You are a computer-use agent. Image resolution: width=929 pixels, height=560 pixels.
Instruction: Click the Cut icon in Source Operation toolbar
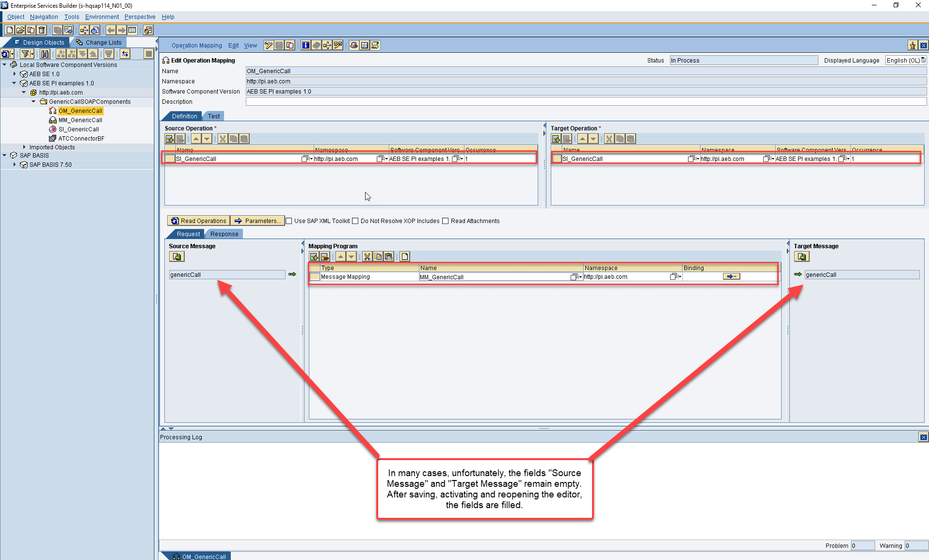click(x=222, y=139)
